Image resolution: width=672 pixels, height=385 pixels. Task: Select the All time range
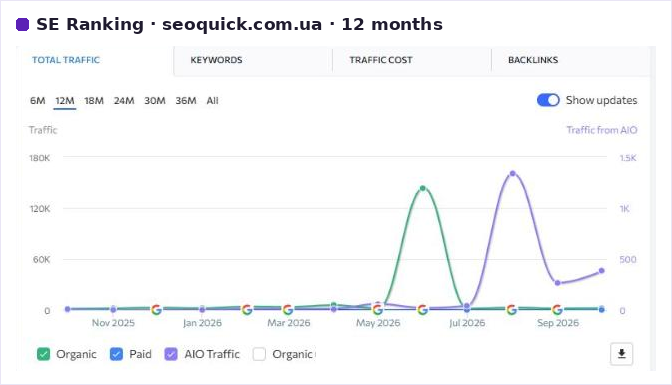pyautogui.click(x=213, y=101)
